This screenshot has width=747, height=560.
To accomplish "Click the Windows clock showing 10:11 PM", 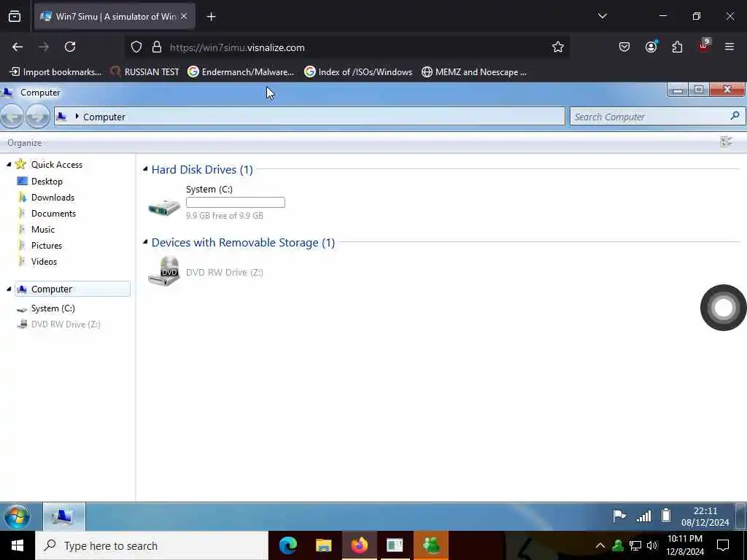I will tap(685, 545).
